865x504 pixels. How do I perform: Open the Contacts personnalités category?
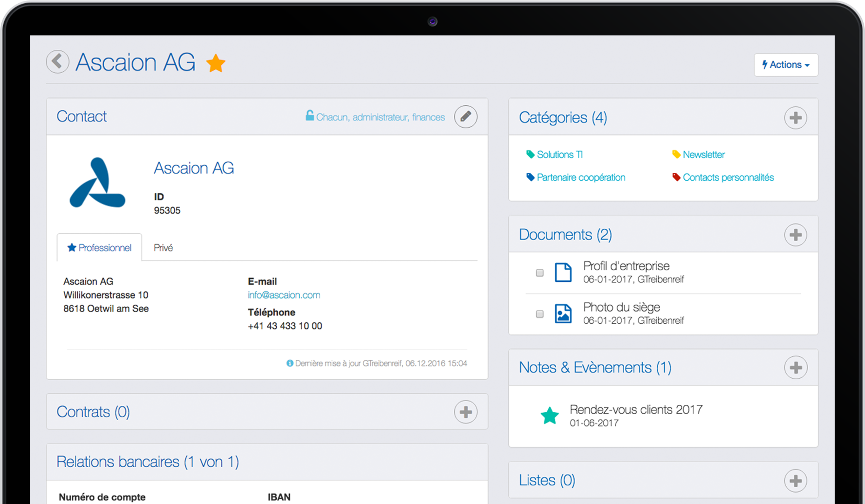coord(728,177)
